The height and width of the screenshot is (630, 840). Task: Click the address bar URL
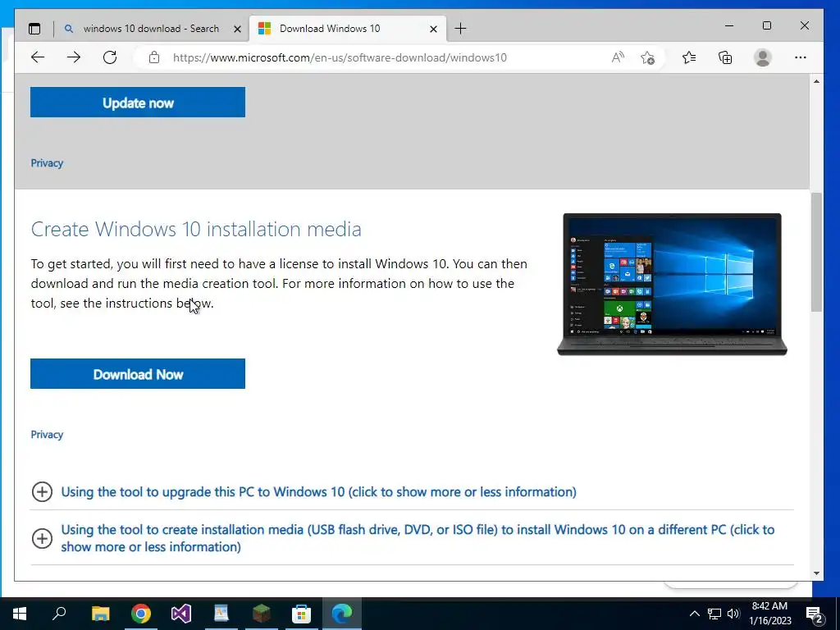tap(340, 57)
